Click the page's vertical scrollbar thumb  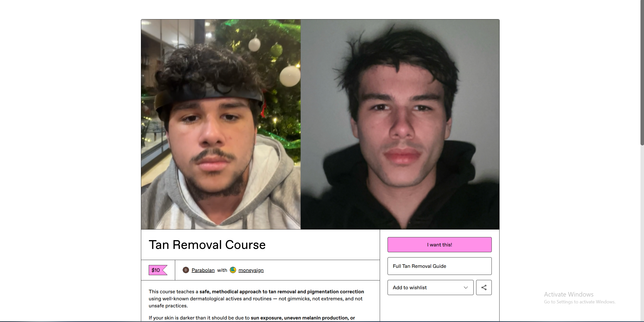[642, 73]
